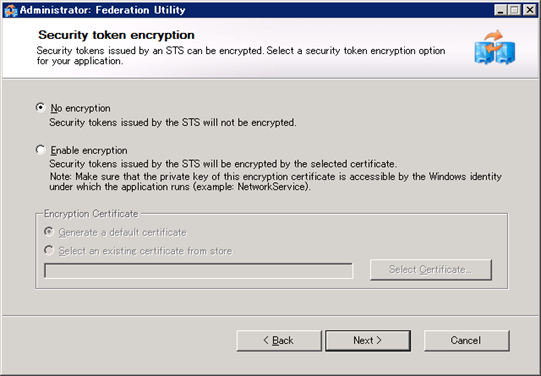Open the Select Certificate... dialog button

431,270
